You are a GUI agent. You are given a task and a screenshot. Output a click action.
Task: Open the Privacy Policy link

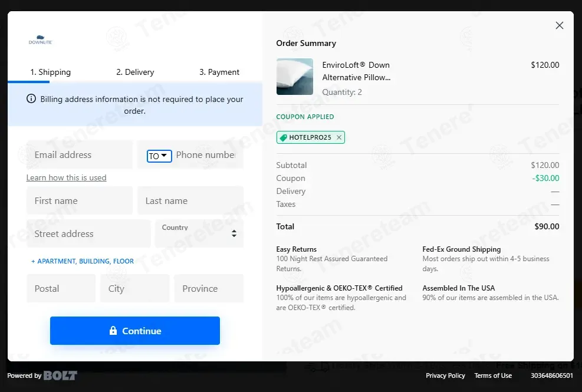click(445, 375)
